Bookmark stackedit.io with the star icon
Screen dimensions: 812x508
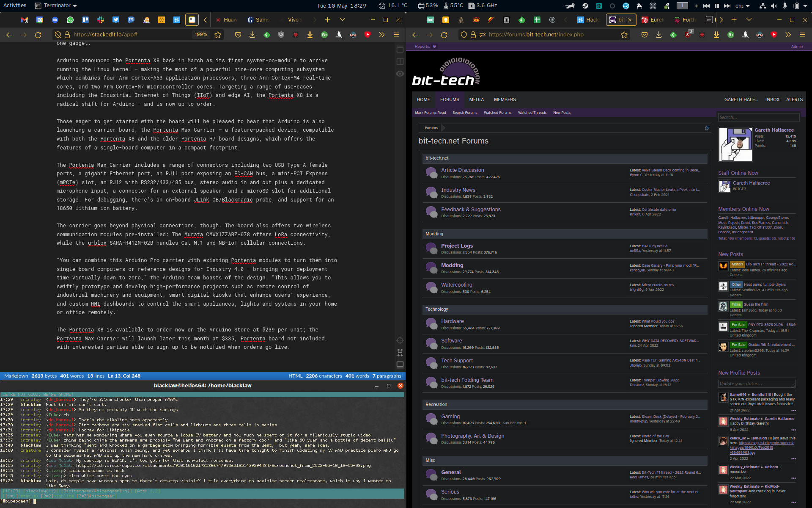click(218, 35)
